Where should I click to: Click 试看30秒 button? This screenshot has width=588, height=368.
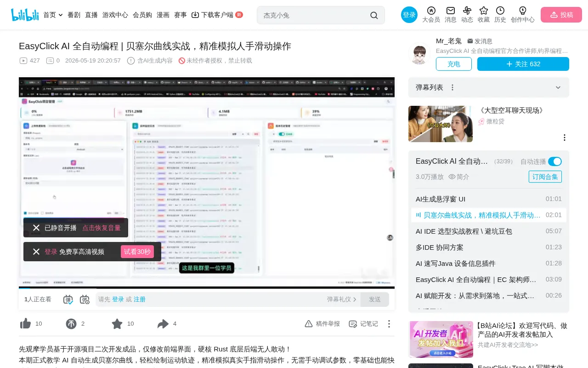click(137, 252)
